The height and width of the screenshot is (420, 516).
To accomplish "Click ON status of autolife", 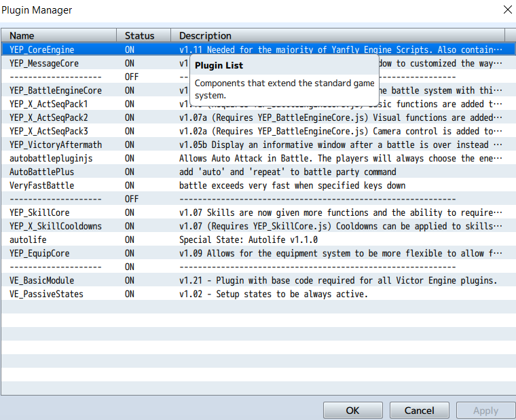I will (130, 240).
